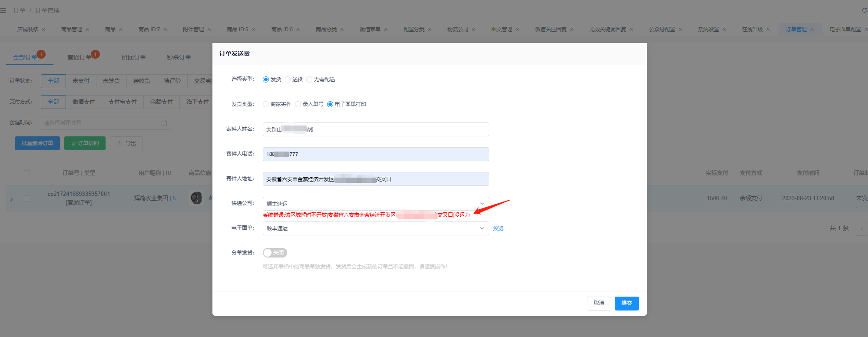The width and height of the screenshot is (868, 337).
Task: Open the calendar icon in 创建时间 field
Action: (164, 123)
